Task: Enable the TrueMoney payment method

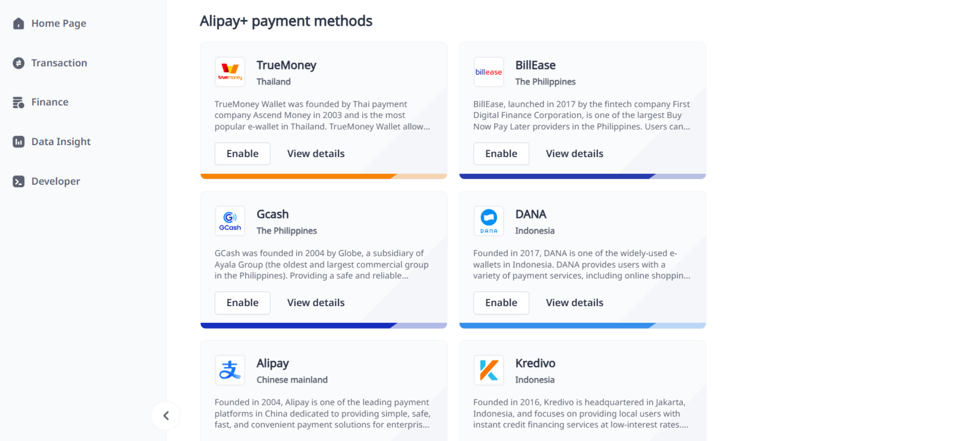Action: [242, 154]
